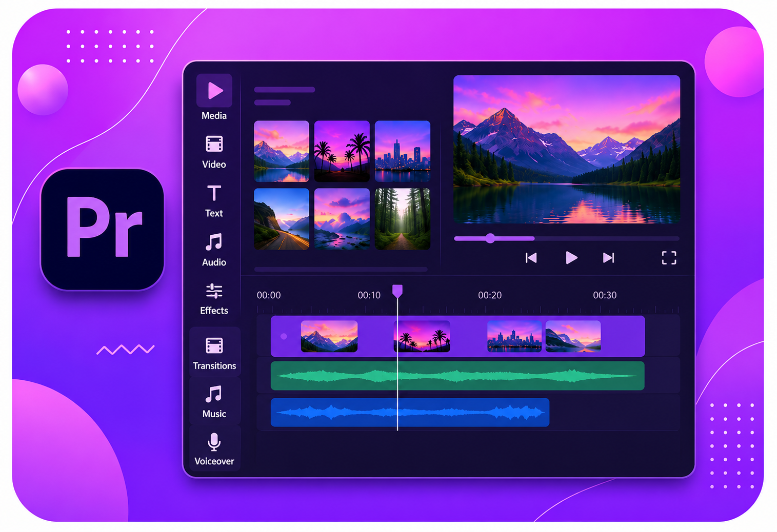Click the "Music" label in the sidebar
The image size is (777, 532).
[x=214, y=414]
